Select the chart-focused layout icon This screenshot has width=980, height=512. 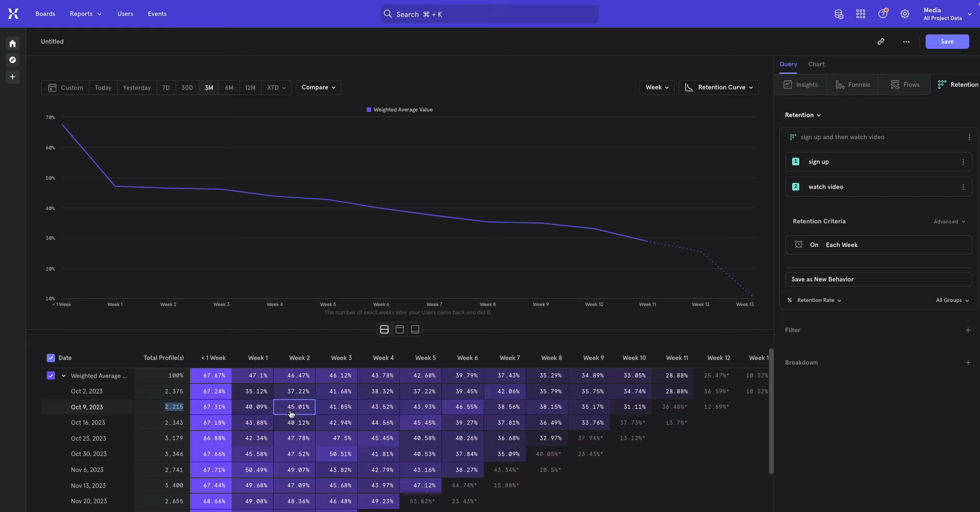pos(400,330)
